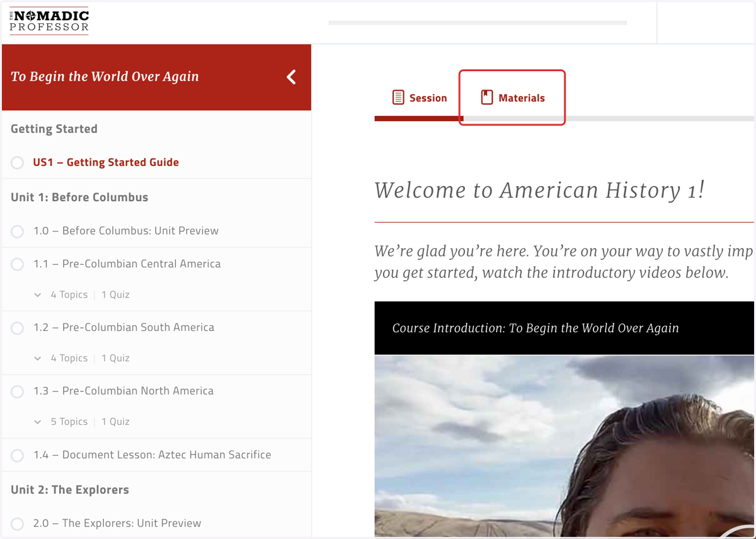Click the 1 Quiz label under 1.1

[115, 294]
